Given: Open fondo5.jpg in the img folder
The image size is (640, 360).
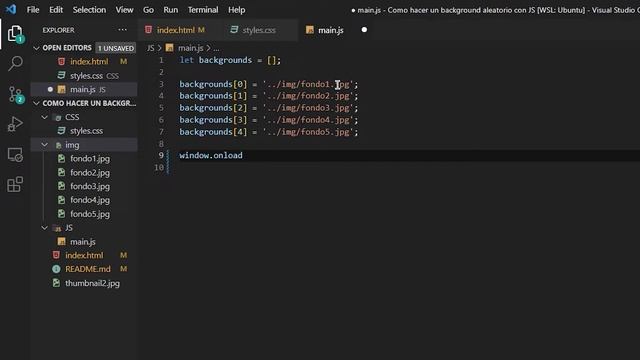Looking at the screenshot, I should [90, 214].
